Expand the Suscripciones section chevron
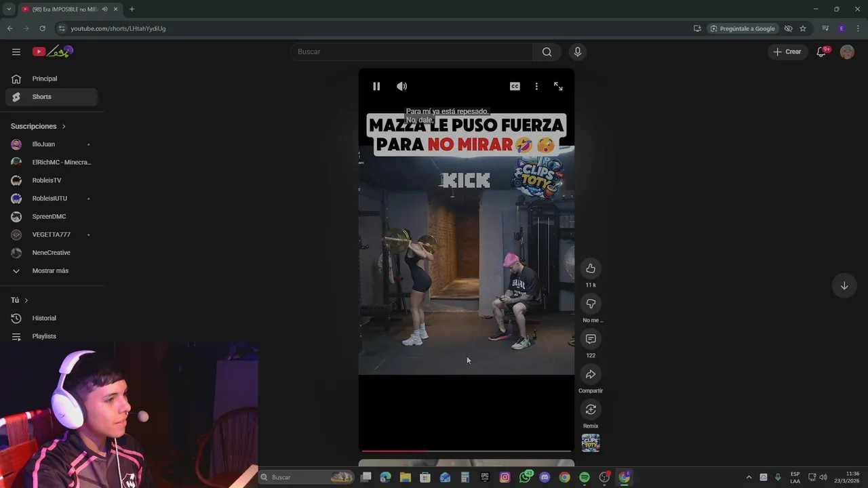 coord(64,127)
